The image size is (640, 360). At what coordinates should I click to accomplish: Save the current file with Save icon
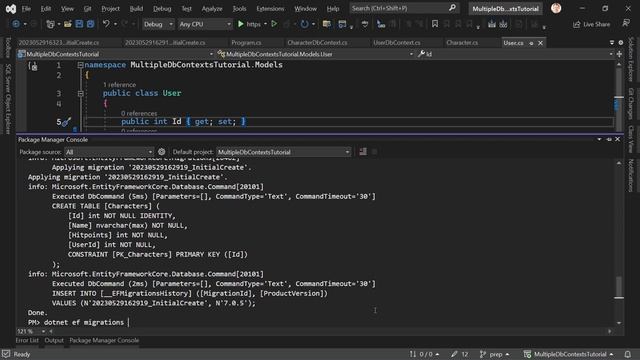(79, 24)
